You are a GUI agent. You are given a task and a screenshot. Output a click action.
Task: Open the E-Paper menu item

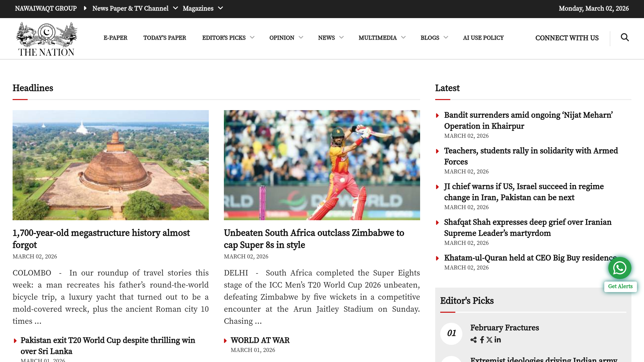[x=115, y=38]
